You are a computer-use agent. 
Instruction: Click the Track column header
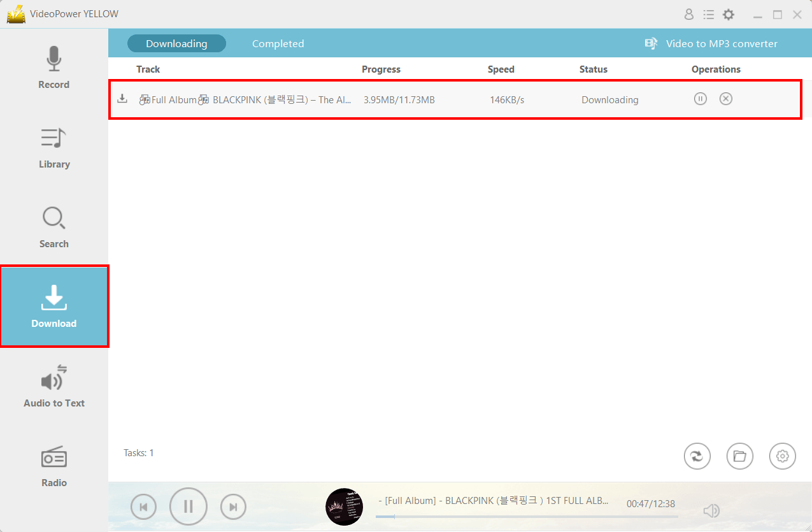[148, 69]
